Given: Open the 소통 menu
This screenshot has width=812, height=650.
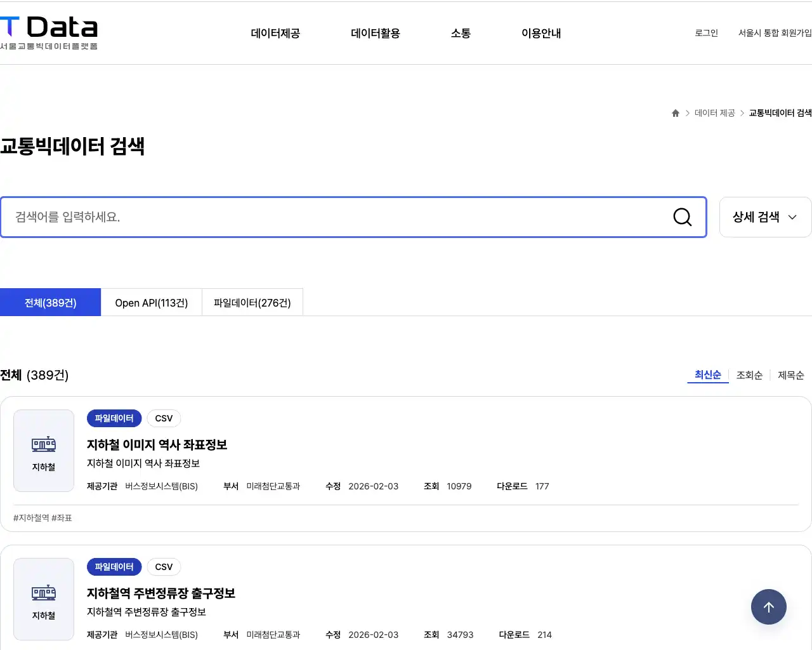Looking at the screenshot, I should (x=460, y=34).
